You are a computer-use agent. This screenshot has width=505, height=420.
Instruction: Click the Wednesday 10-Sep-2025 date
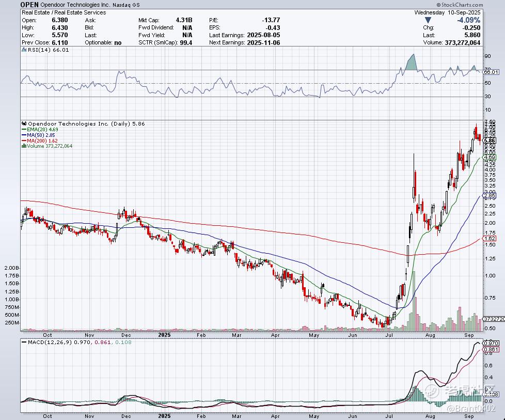click(x=447, y=12)
